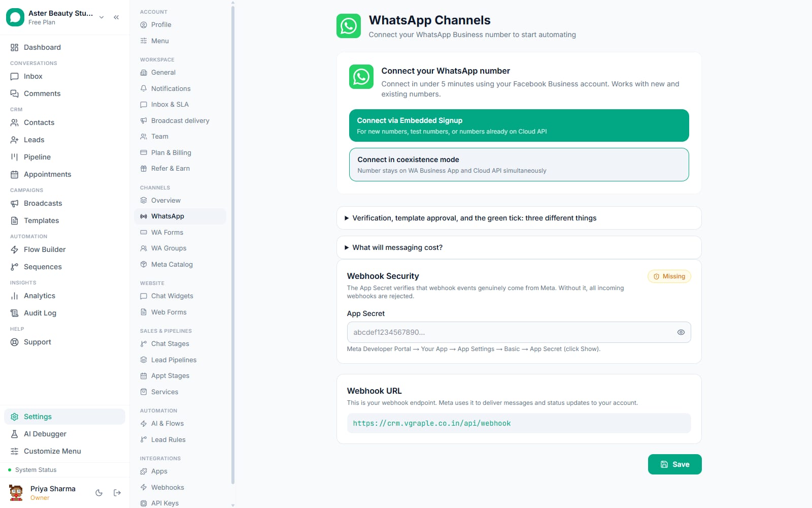Click the Audit Log icon
Viewport: 812px width, 508px height.
(x=14, y=313)
